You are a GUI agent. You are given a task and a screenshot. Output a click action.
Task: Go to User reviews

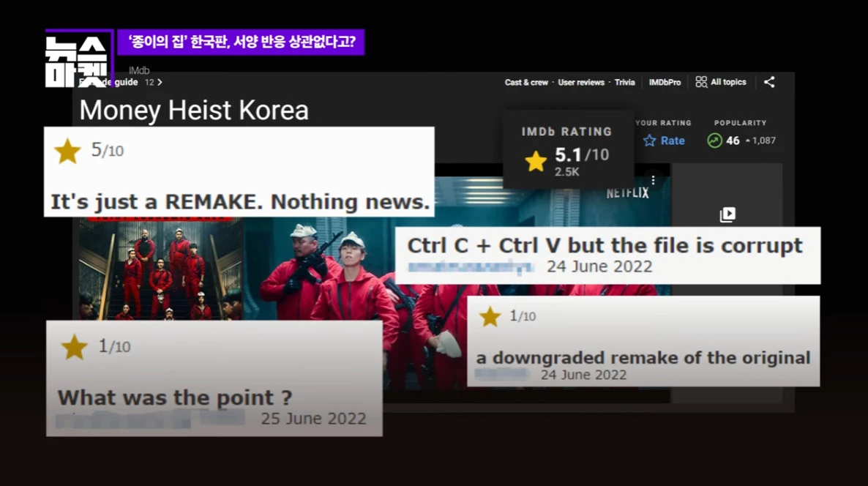pyautogui.click(x=581, y=82)
